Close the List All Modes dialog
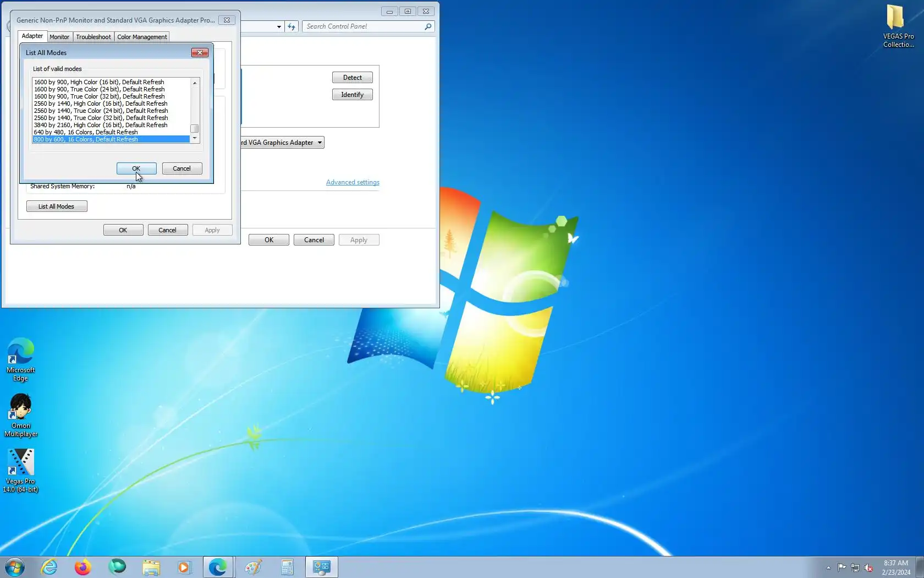Screen dimensions: 924x578 (x=200, y=52)
